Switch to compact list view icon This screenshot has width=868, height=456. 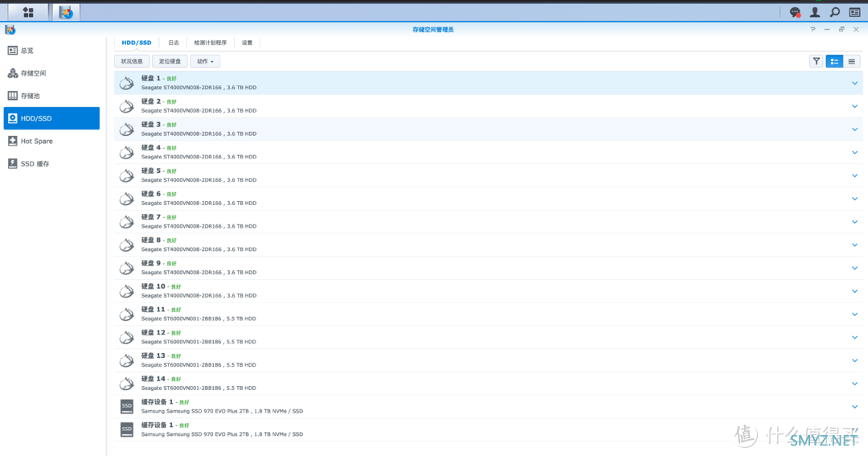pyautogui.click(x=851, y=61)
